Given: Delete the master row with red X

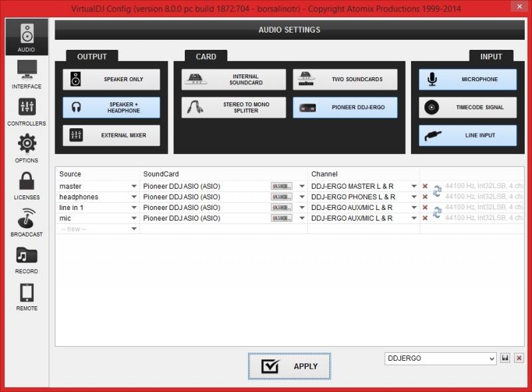Looking at the screenshot, I should (x=425, y=186).
